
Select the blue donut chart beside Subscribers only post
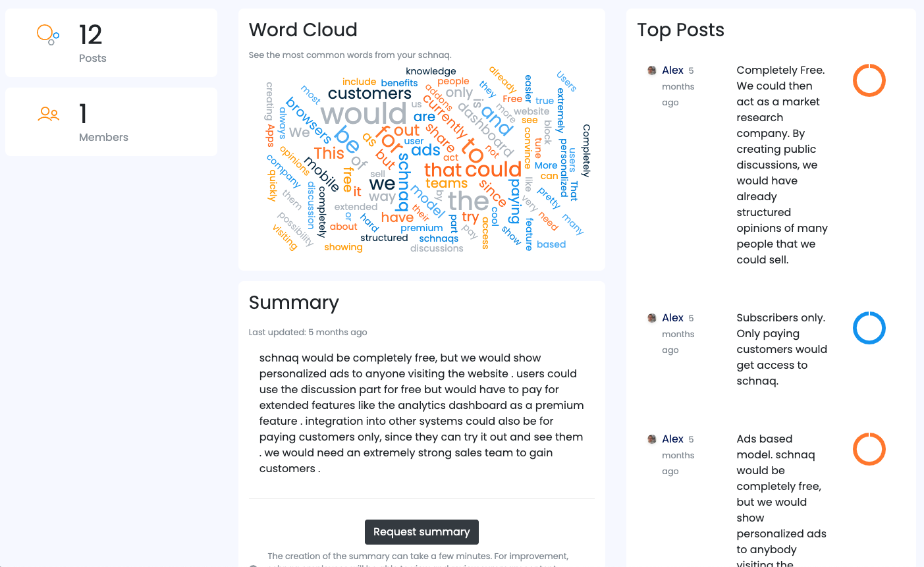click(x=869, y=327)
